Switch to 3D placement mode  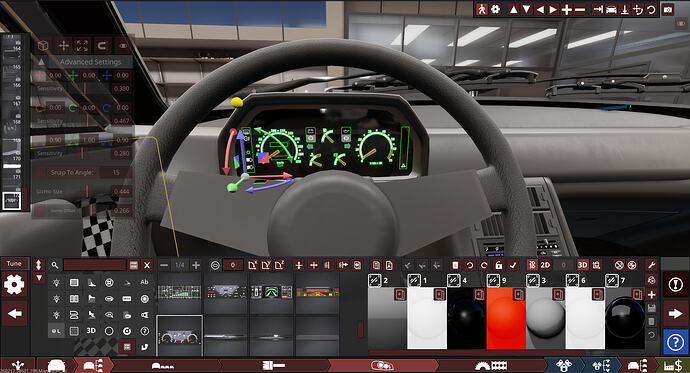pyautogui.click(x=583, y=265)
